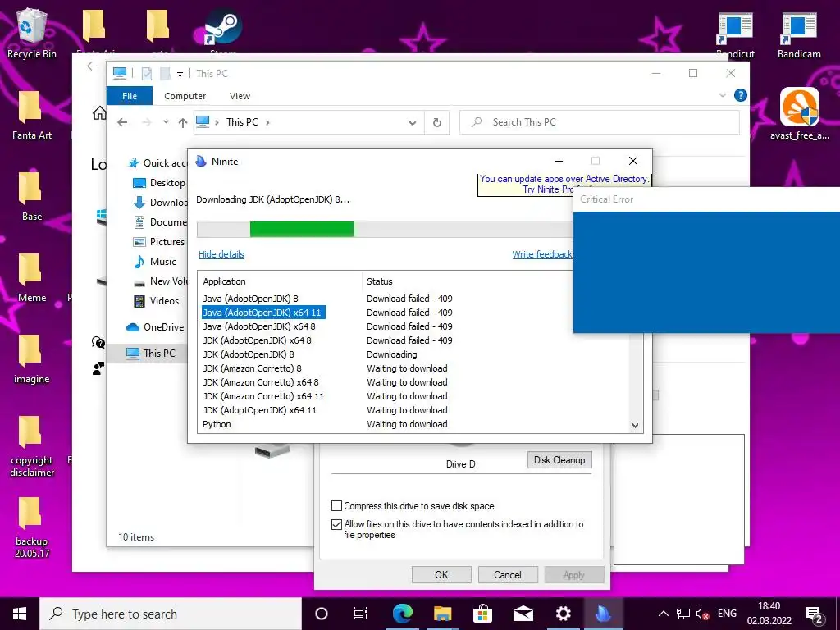Click Hide details link in Ninite

click(221, 254)
